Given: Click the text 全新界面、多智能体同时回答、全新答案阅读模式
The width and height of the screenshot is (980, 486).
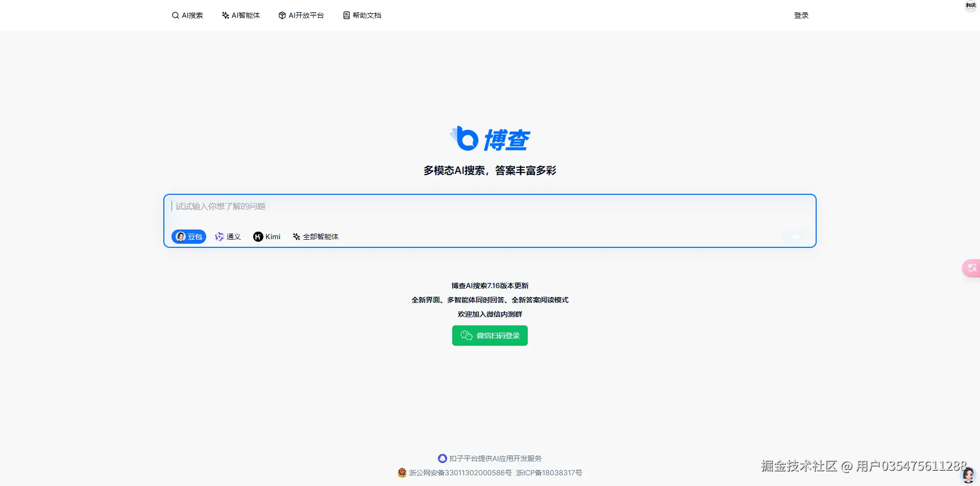Looking at the screenshot, I should [x=490, y=300].
